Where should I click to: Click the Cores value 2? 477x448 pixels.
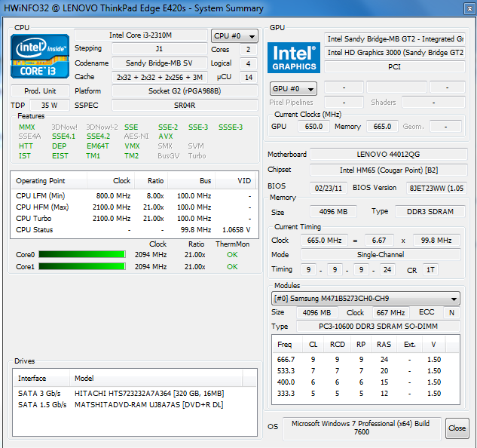tap(249, 49)
